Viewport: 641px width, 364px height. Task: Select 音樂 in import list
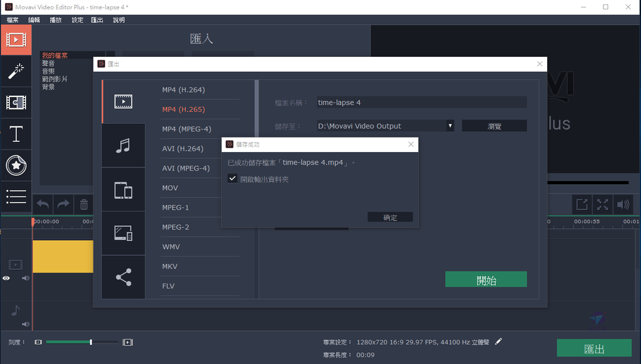(48, 71)
